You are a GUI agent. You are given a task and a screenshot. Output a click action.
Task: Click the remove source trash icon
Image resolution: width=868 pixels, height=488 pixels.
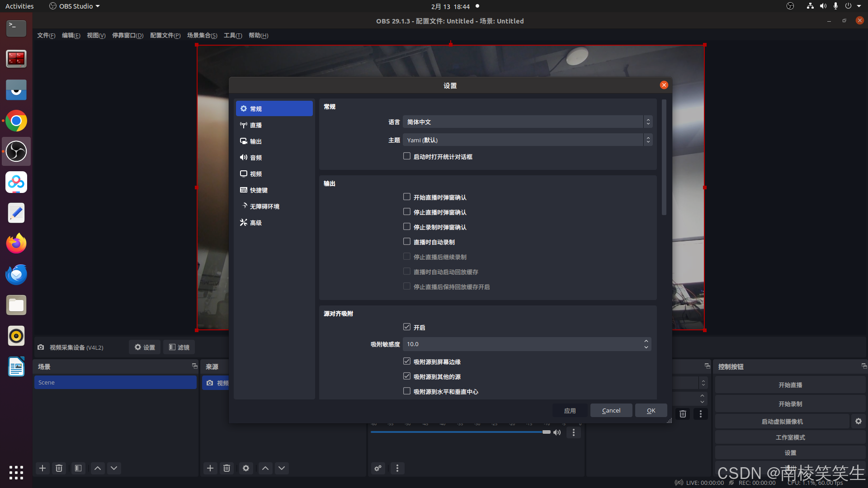click(x=227, y=468)
